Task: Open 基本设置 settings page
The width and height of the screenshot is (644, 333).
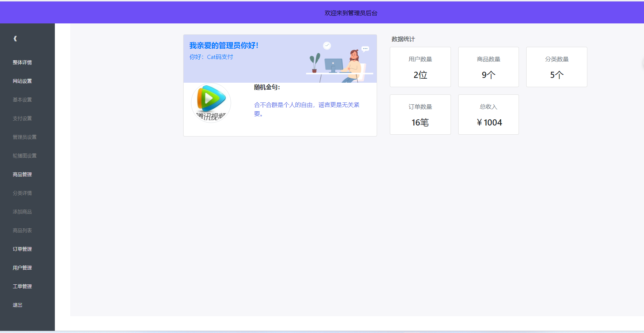Action: click(22, 100)
